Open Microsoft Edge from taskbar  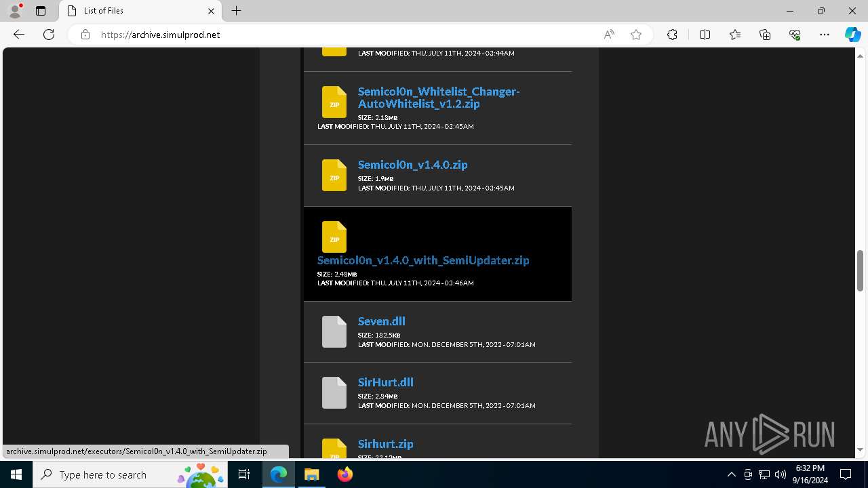279,474
